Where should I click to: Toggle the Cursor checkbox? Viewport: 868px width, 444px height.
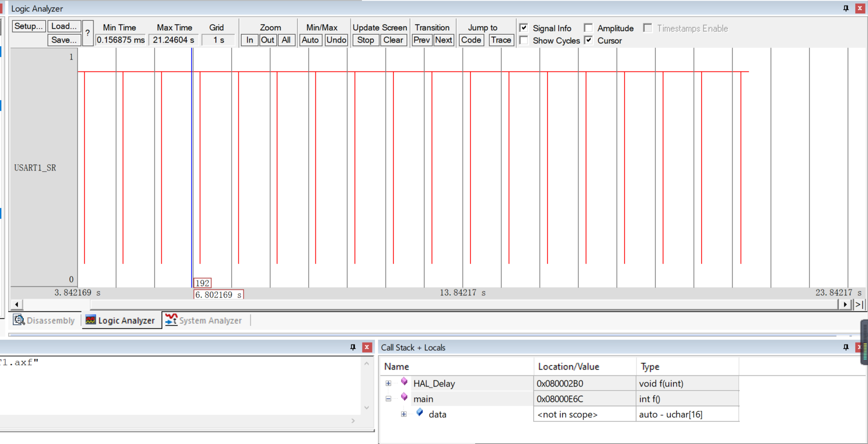coord(588,40)
